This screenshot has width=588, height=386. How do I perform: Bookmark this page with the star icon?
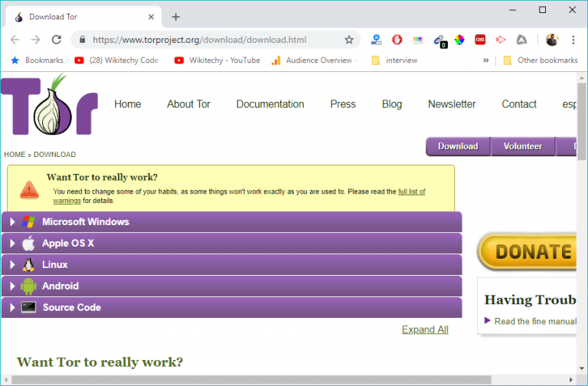(x=349, y=40)
